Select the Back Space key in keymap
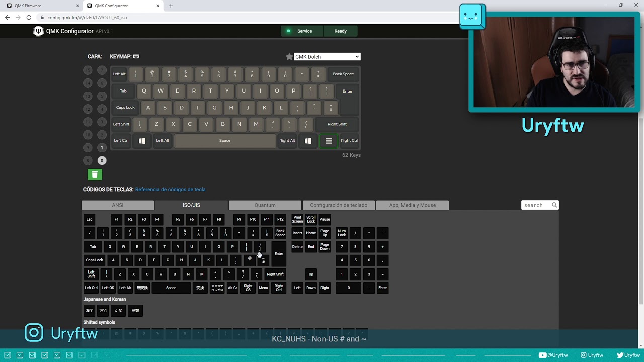The image size is (644, 362). click(x=343, y=74)
